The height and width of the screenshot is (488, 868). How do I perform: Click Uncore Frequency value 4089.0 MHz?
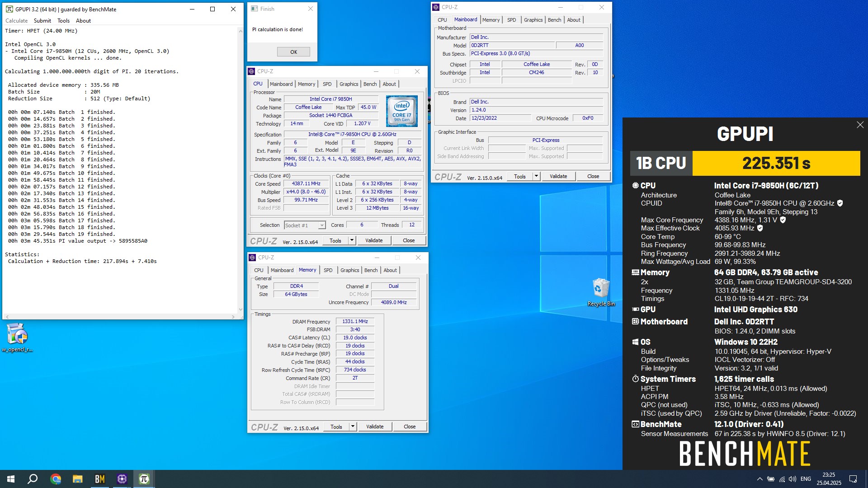394,302
